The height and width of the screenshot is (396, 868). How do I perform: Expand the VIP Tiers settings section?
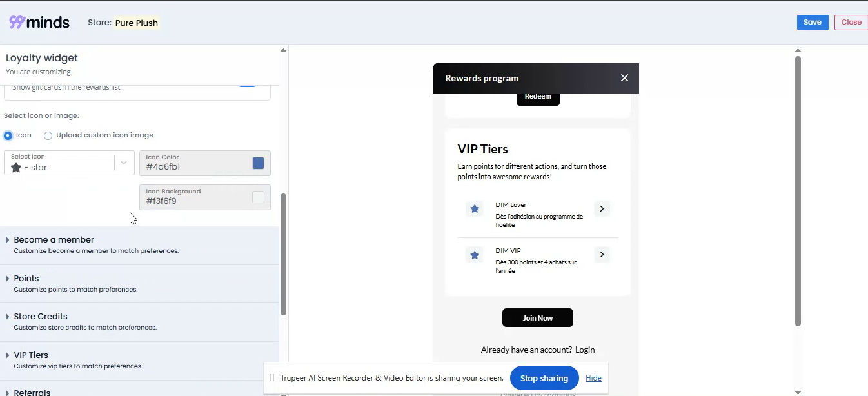click(139, 361)
